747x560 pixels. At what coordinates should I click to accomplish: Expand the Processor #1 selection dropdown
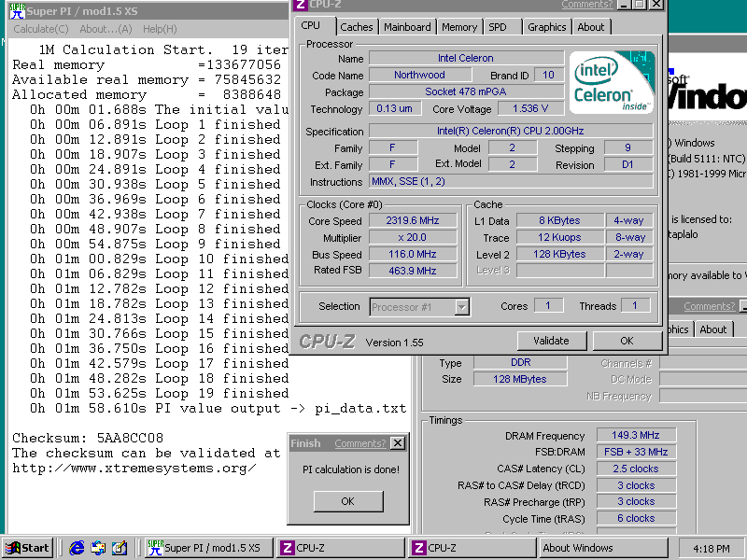(461, 307)
